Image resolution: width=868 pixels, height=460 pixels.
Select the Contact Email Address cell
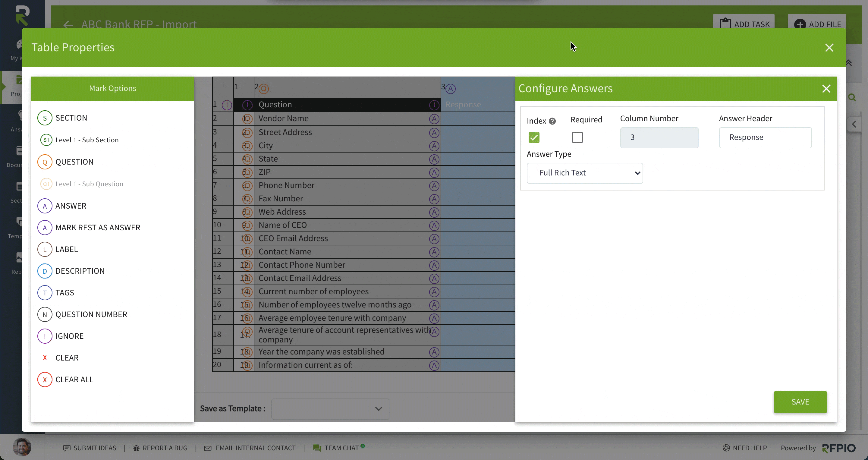[x=347, y=278]
